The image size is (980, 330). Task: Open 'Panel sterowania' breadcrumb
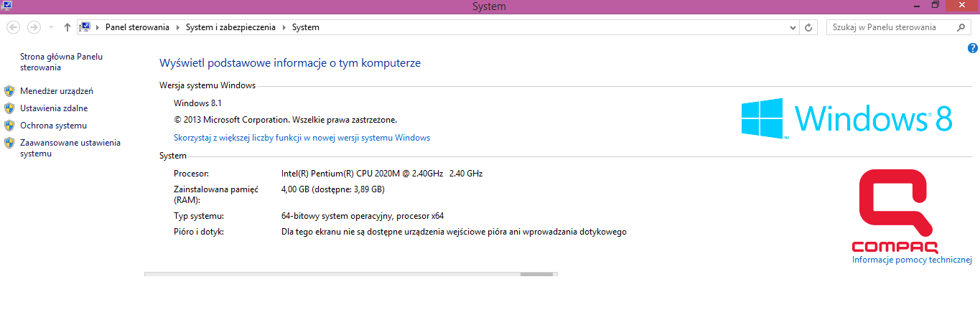[x=137, y=27]
